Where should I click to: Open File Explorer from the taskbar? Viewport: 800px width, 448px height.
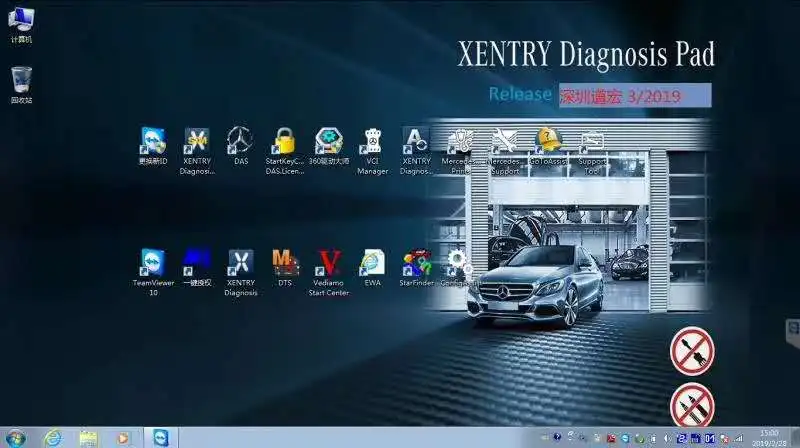(x=88, y=438)
